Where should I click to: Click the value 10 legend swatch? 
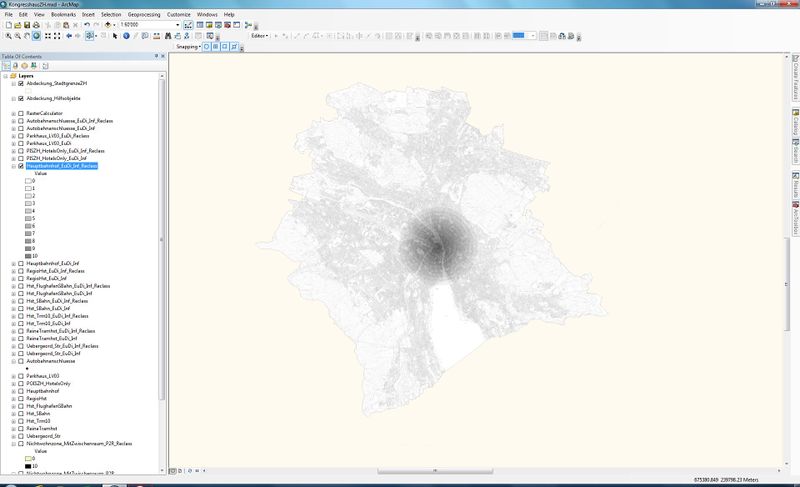pos(26,256)
